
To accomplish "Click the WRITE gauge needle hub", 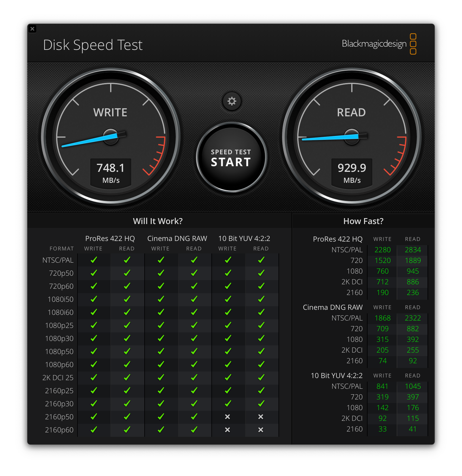I will [x=111, y=137].
